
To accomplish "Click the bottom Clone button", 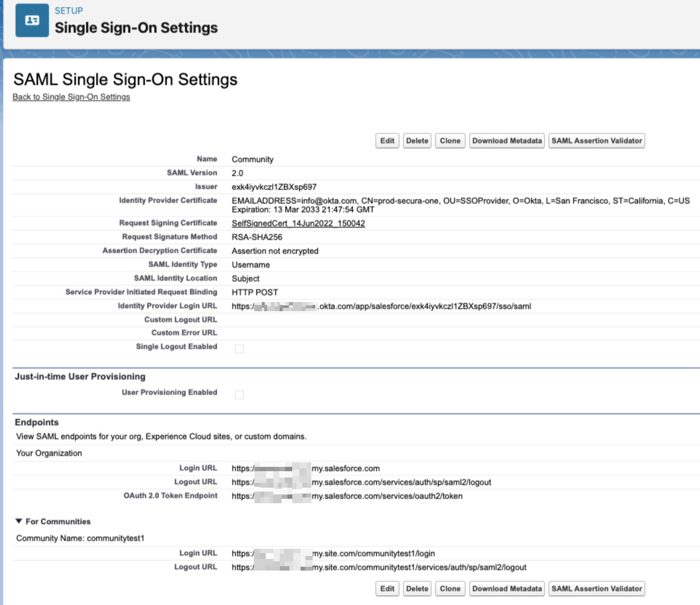I will pyautogui.click(x=449, y=588).
